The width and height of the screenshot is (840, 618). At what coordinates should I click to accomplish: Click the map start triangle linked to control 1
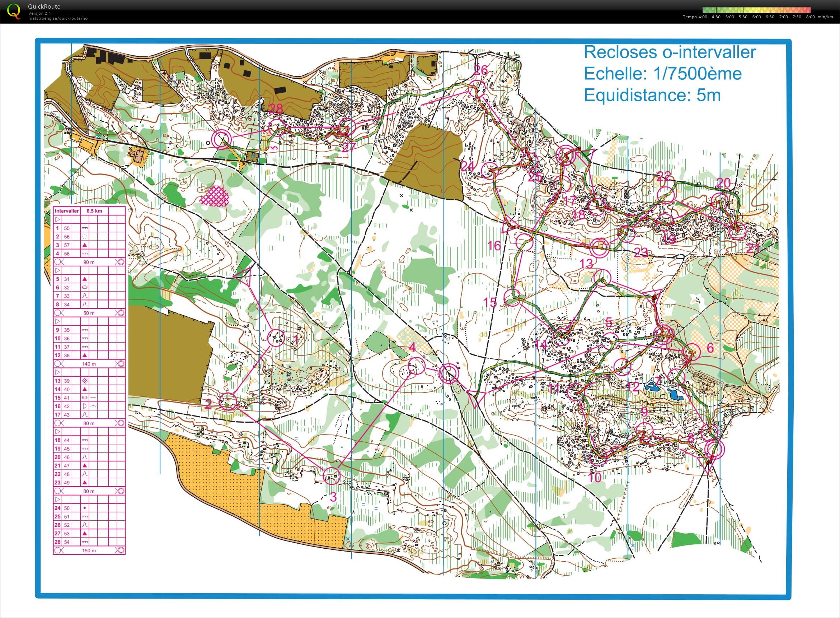point(243,277)
